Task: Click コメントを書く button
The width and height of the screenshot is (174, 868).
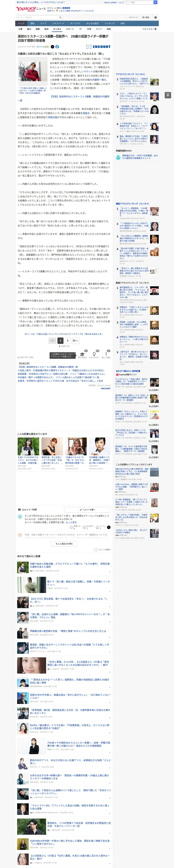Action: click(x=87, y=510)
